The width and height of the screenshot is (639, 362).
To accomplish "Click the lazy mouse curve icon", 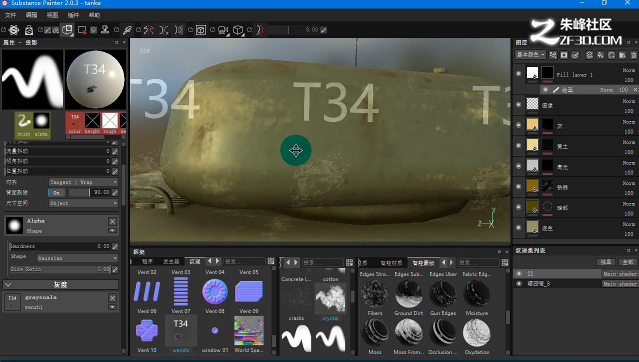I will pyautogui.click(x=260, y=30).
